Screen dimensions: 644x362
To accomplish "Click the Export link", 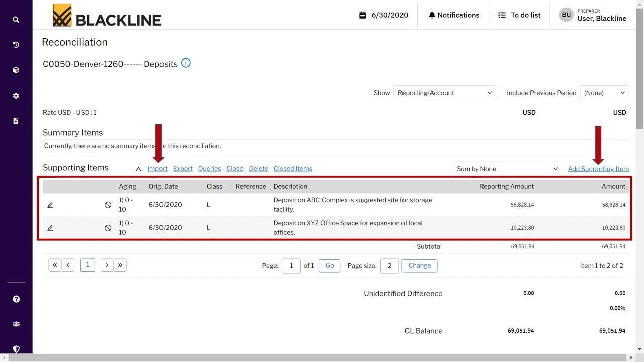I will point(183,169).
